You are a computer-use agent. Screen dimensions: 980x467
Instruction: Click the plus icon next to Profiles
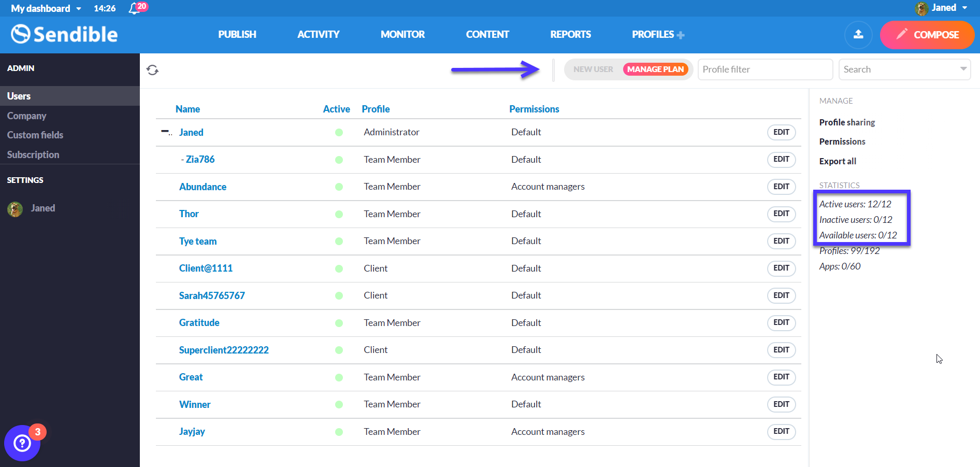click(x=681, y=35)
